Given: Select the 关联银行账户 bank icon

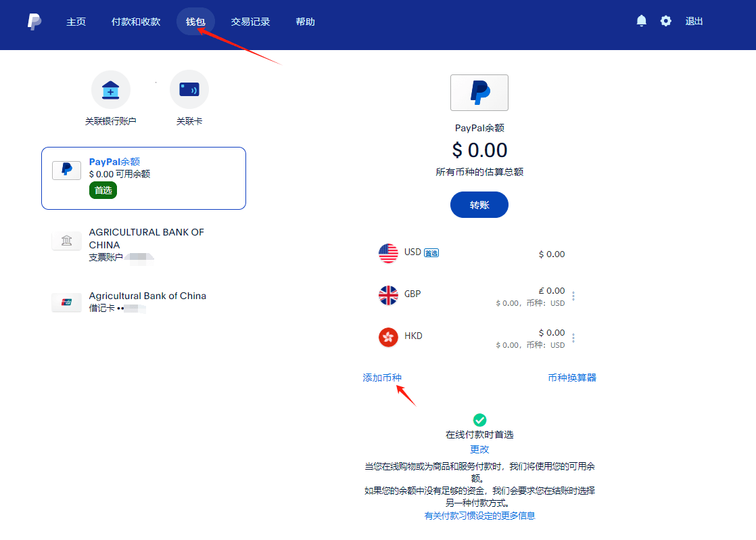Looking at the screenshot, I should 110,89.
